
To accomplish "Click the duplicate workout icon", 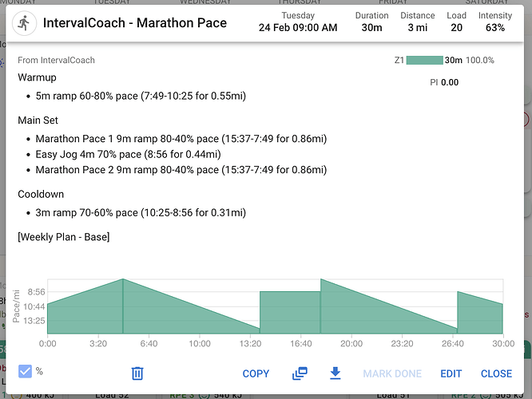I will [300, 373].
